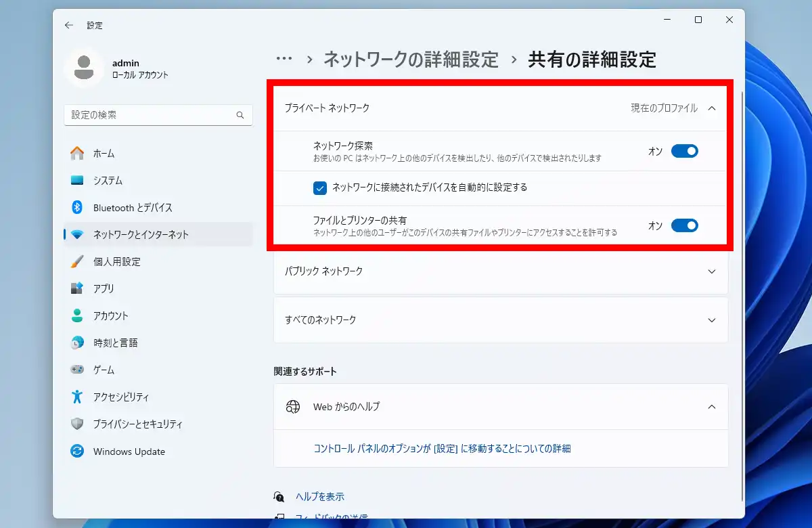Click the ホーム house icon
Screen dimensions: 812x528
click(77, 153)
